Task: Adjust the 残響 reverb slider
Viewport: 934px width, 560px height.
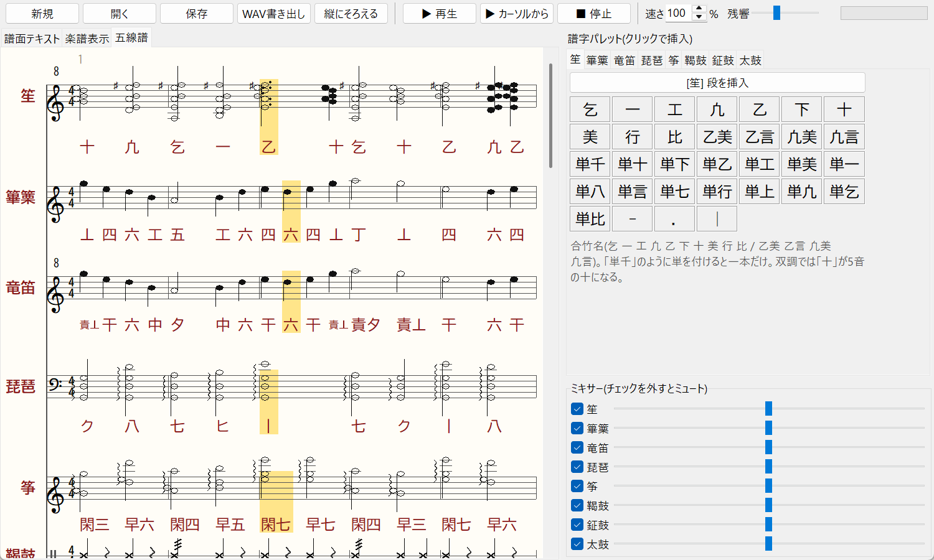Action: click(x=786, y=13)
